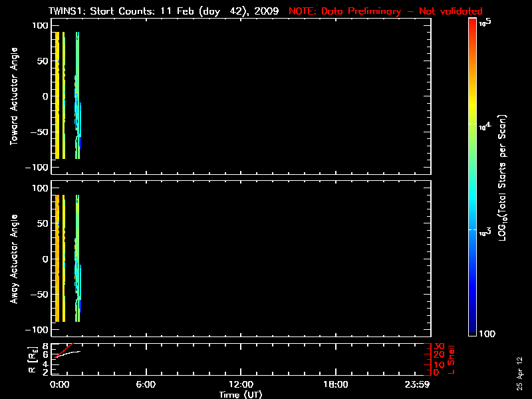Click the 'R [RE]' axis label
Viewport: 532px width, 399px height.
[31, 359]
